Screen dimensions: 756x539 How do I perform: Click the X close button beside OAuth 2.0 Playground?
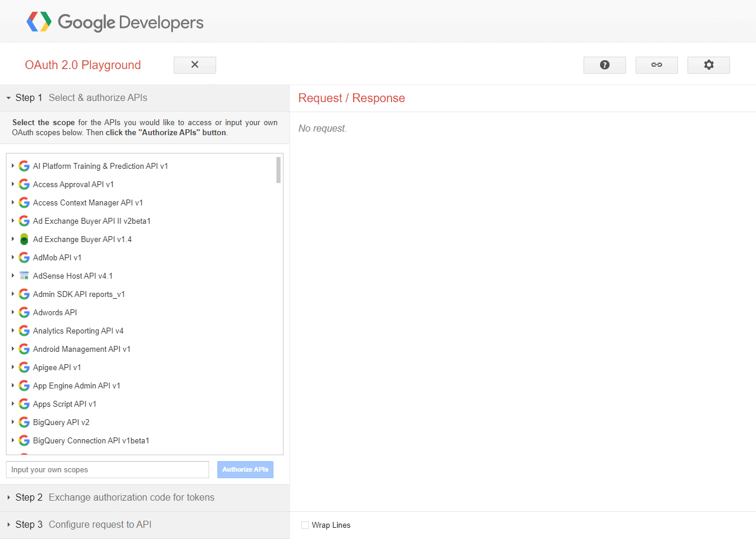click(195, 65)
